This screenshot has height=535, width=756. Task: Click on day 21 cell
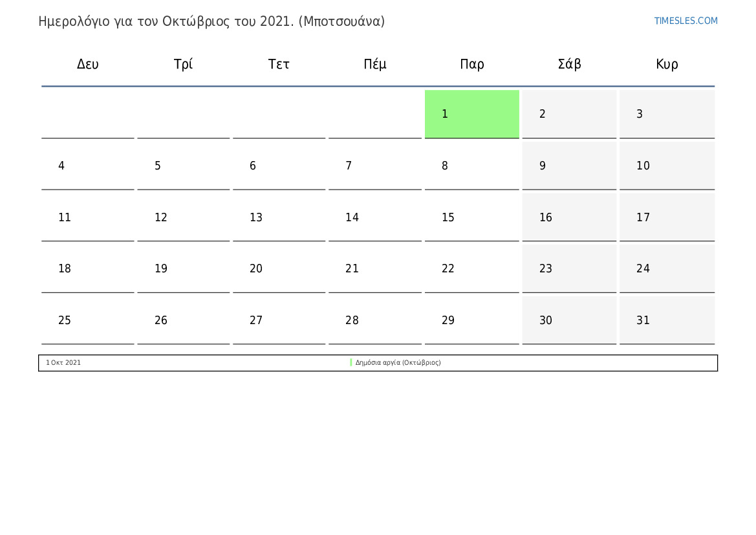(x=374, y=268)
